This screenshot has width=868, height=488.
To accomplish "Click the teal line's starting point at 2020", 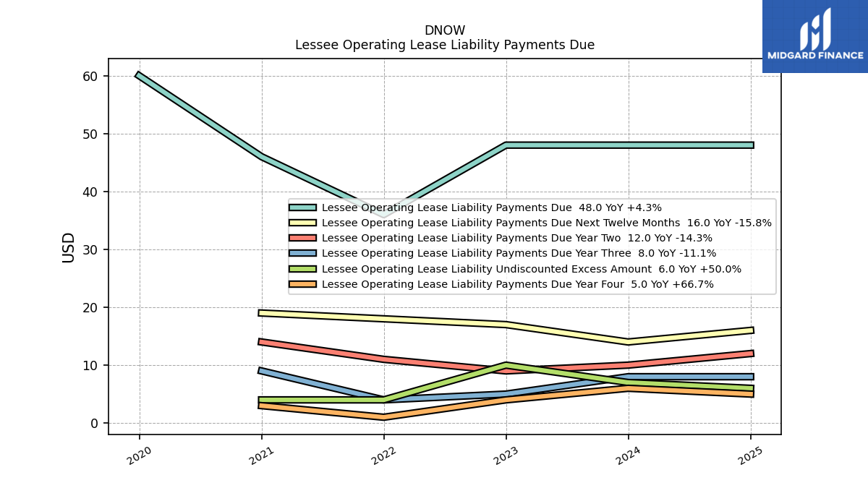I will 139,74.
